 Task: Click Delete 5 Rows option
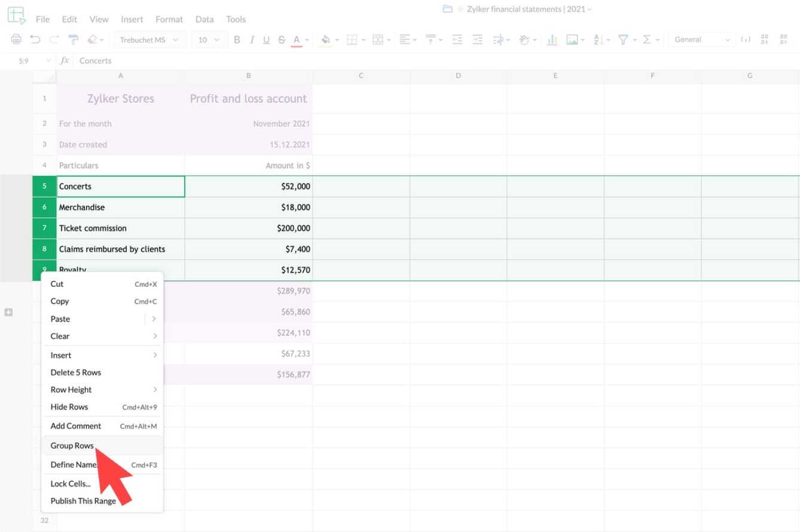pyautogui.click(x=76, y=372)
